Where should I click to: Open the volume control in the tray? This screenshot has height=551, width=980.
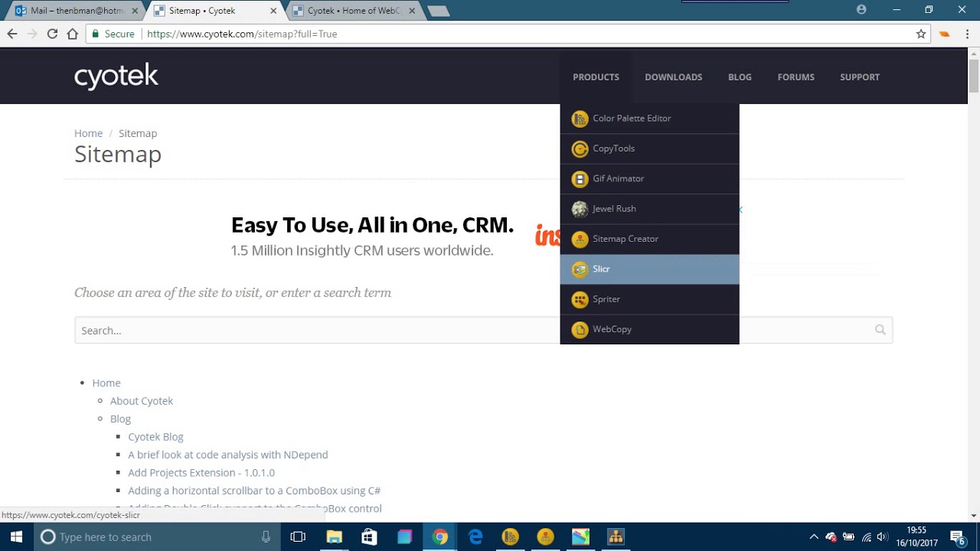point(883,537)
